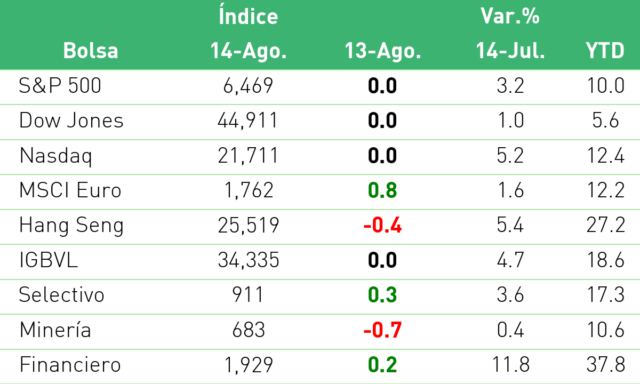This screenshot has height=384, width=640.
Task: Select the Financiero row label
Action: (70, 365)
